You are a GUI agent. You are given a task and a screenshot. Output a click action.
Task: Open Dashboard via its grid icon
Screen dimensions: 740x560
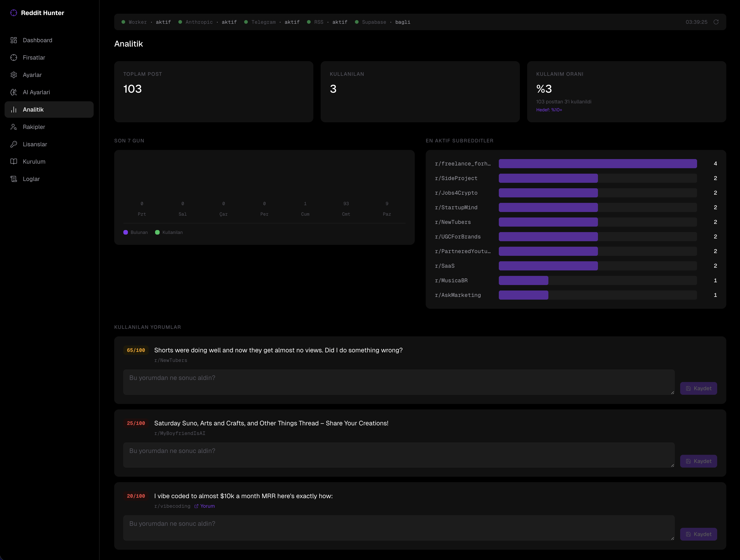click(x=14, y=40)
